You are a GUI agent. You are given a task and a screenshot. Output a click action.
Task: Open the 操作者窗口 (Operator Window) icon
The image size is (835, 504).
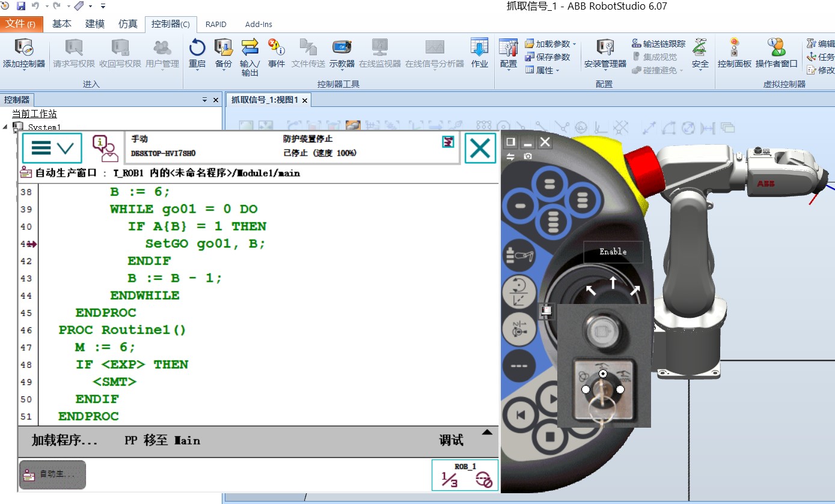[776, 47]
